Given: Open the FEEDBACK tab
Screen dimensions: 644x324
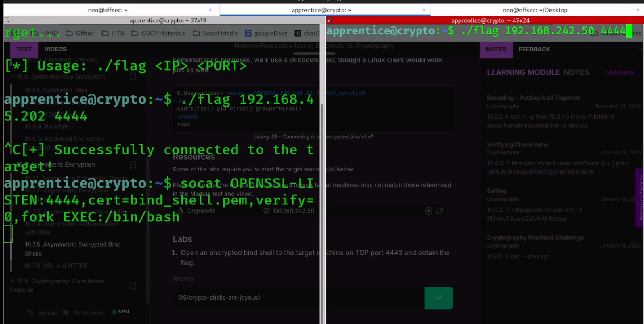Looking at the screenshot, I should coord(534,49).
